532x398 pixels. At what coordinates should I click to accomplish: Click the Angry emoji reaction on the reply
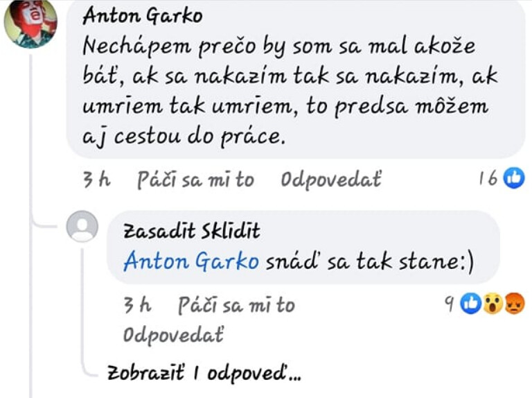[x=513, y=303]
